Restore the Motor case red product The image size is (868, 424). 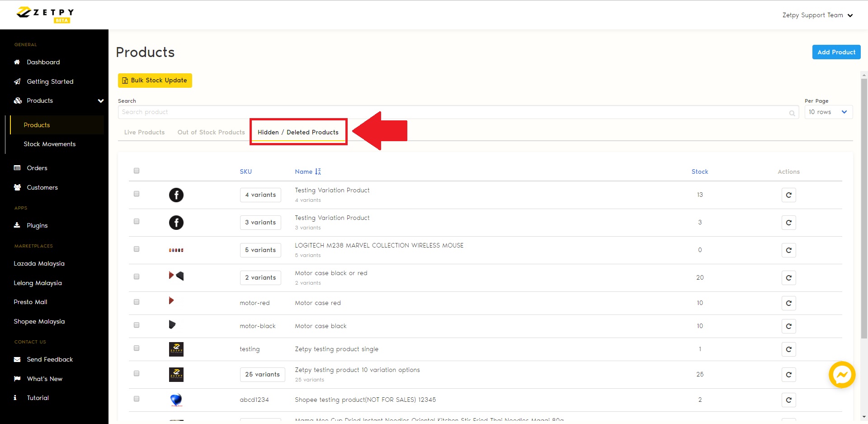click(x=789, y=303)
